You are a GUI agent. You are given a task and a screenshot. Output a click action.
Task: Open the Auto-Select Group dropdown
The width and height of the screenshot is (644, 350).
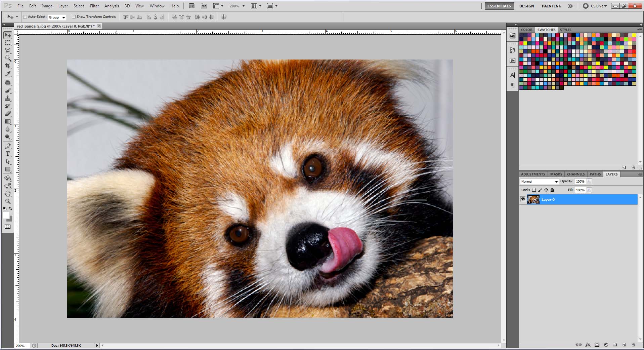click(x=57, y=17)
